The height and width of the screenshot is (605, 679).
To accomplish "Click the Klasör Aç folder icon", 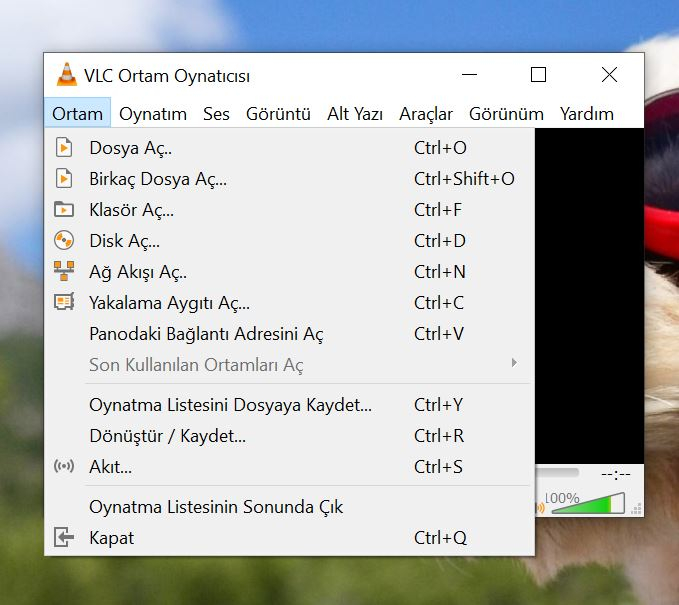I will click(x=64, y=210).
